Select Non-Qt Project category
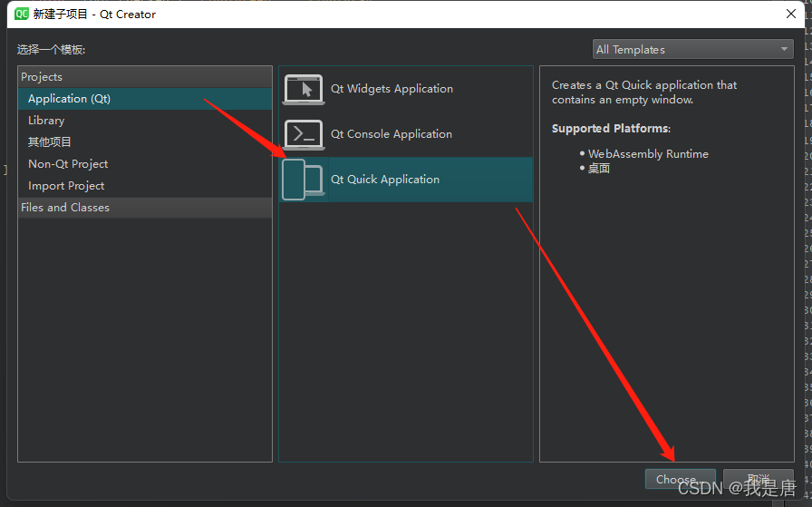Viewport: 812px width, 507px height. coord(145,164)
